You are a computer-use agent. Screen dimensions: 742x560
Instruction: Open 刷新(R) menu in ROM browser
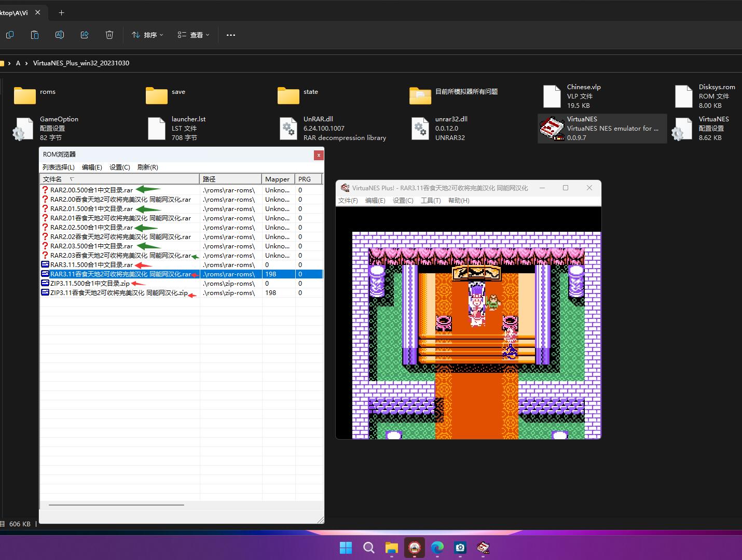(x=148, y=167)
